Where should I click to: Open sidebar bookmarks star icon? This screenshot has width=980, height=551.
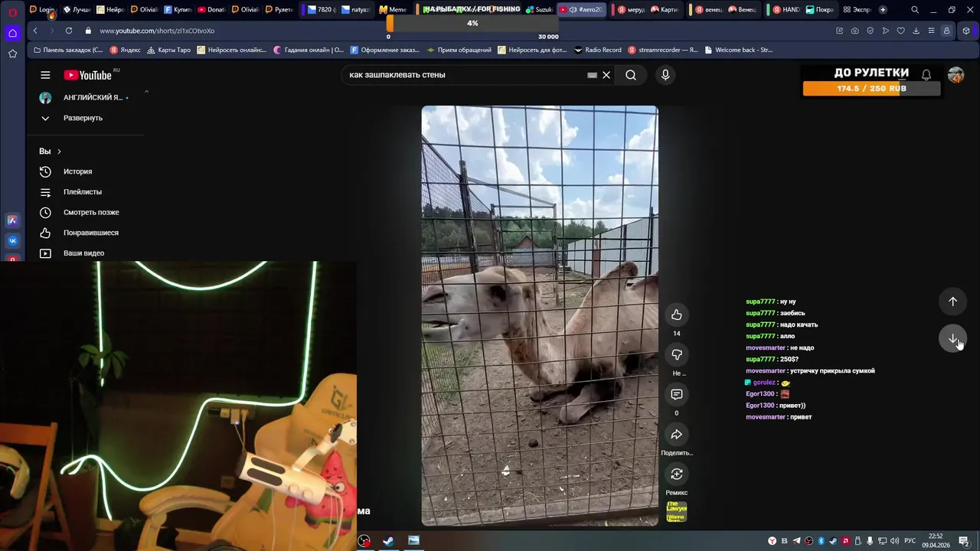[12, 54]
